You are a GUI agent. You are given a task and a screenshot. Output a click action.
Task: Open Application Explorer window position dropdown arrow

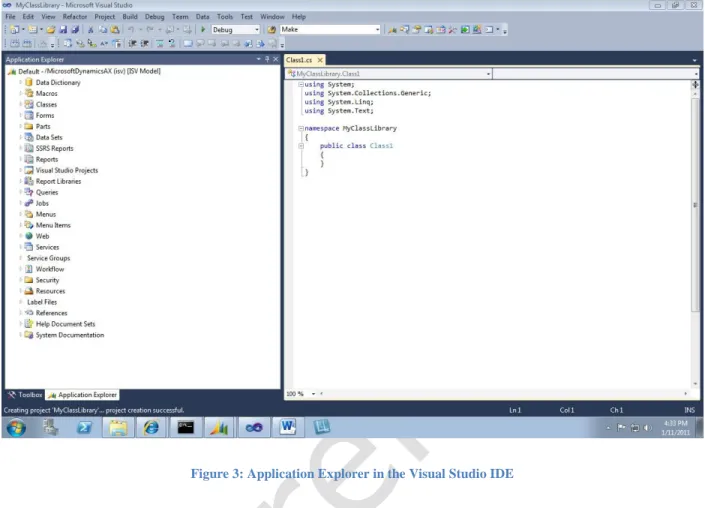(x=259, y=59)
